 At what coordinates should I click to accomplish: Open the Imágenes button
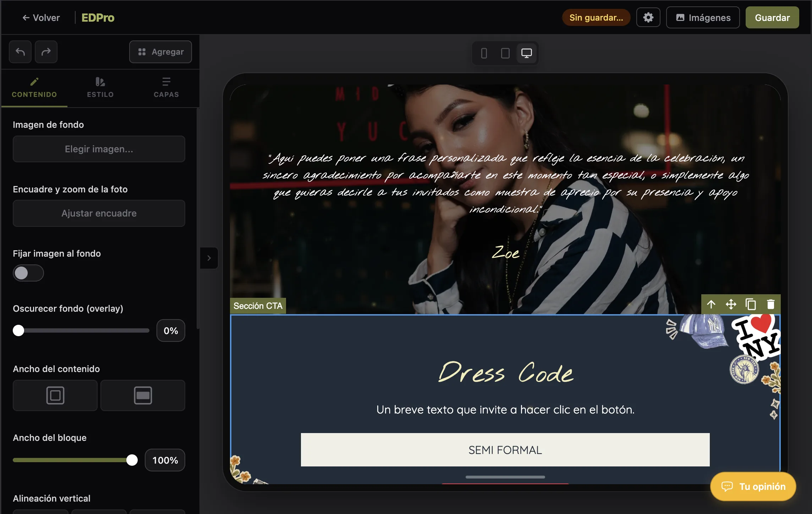pyautogui.click(x=703, y=17)
